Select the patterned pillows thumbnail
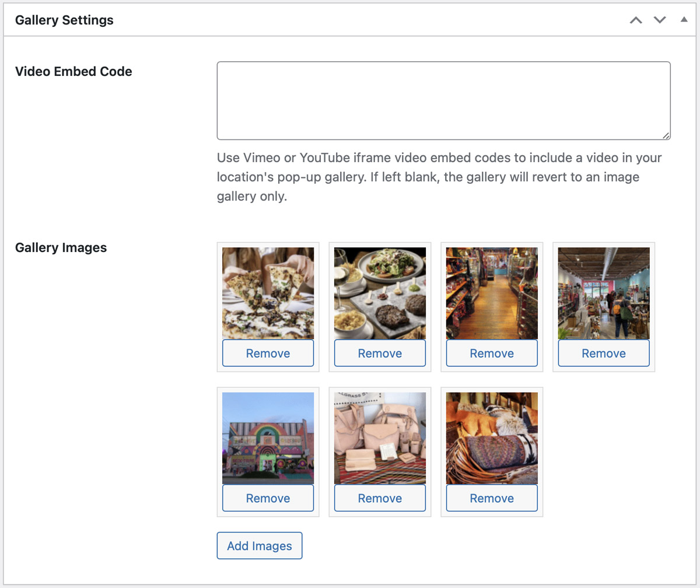 pyautogui.click(x=492, y=437)
